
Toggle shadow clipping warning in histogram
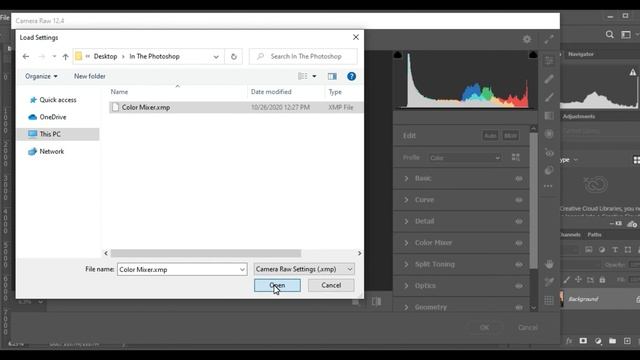click(398, 55)
